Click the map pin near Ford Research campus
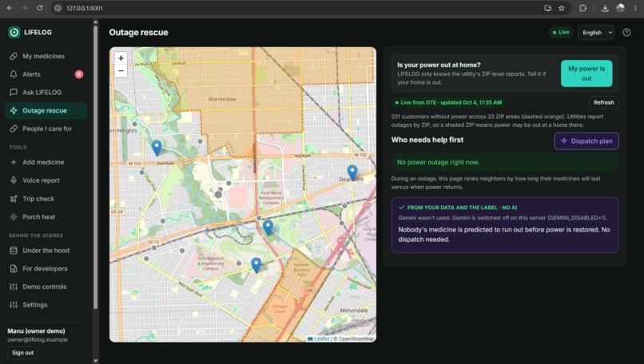 (x=256, y=265)
